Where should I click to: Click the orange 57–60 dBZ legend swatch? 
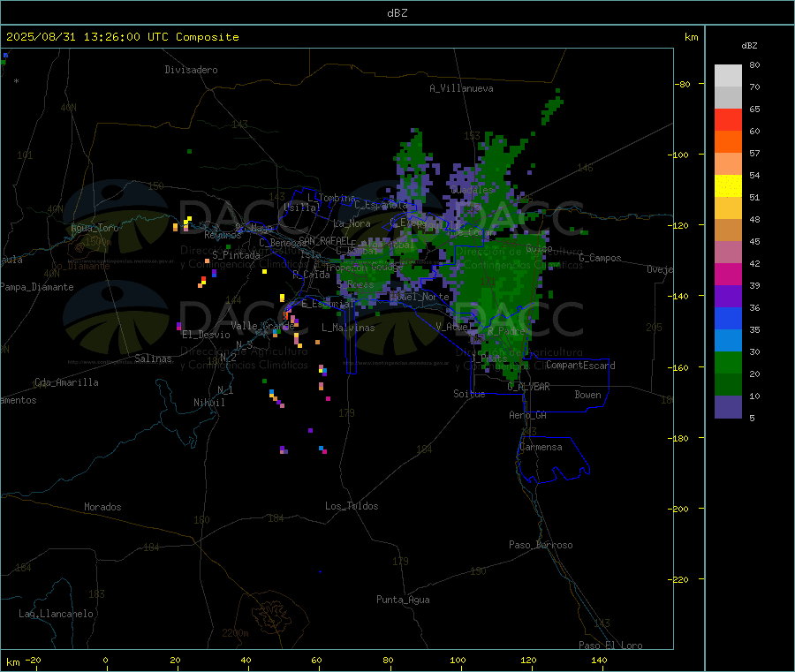point(728,142)
